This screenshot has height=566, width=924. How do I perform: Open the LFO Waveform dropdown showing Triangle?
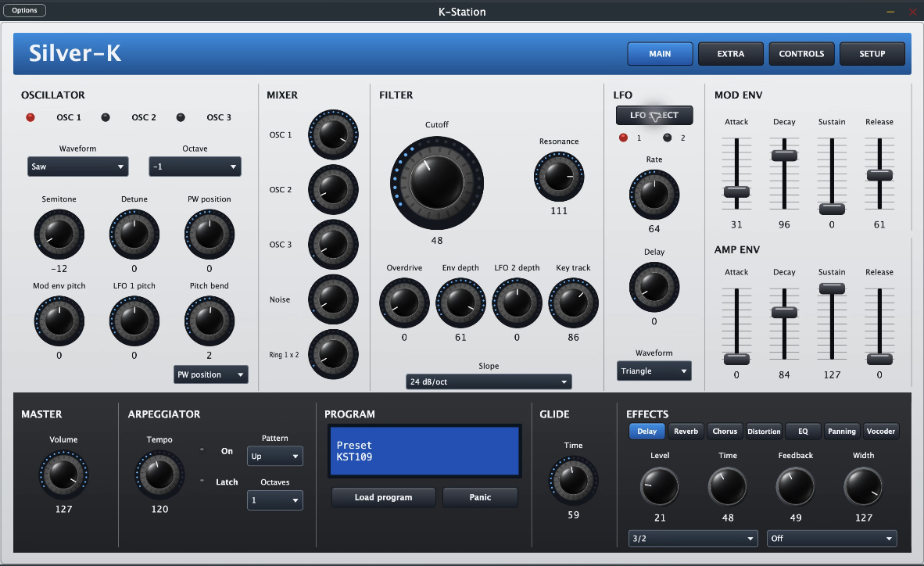tap(654, 371)
